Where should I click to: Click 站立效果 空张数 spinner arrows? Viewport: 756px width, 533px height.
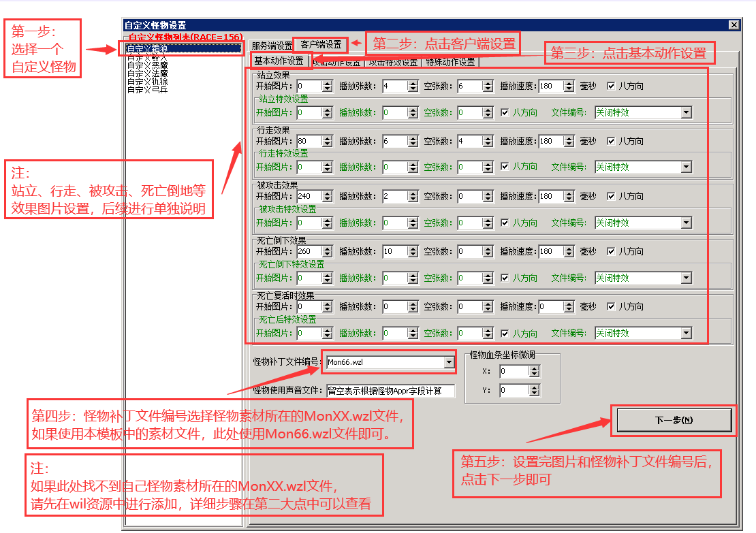point(488,86)
